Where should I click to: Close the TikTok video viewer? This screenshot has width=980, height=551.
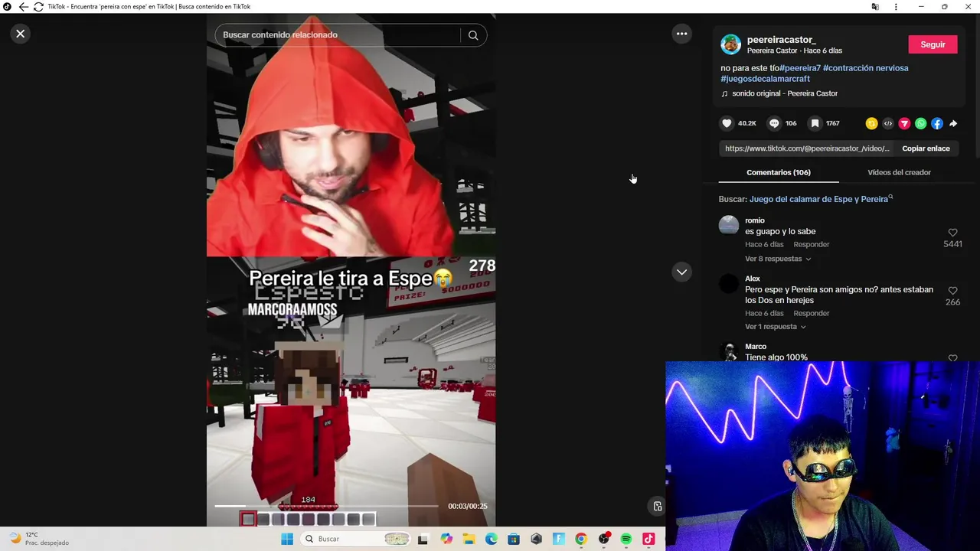pos(21,34)
